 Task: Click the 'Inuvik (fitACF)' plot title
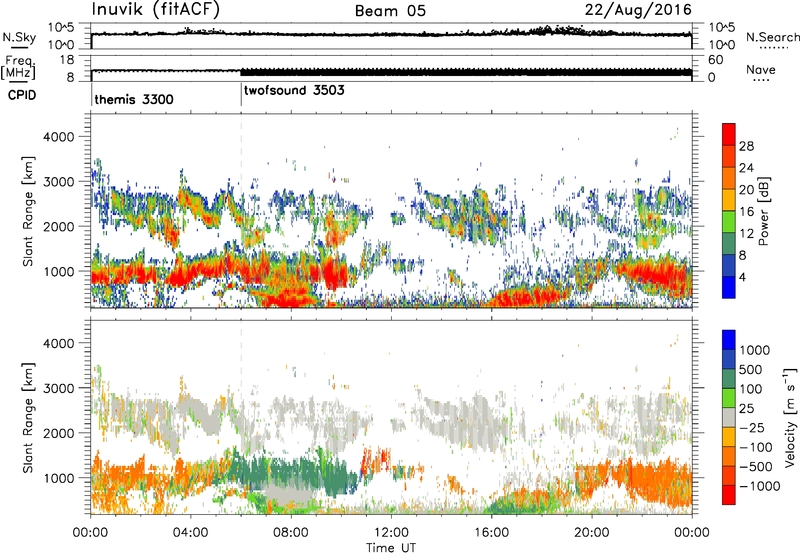(x=156, y=10)
